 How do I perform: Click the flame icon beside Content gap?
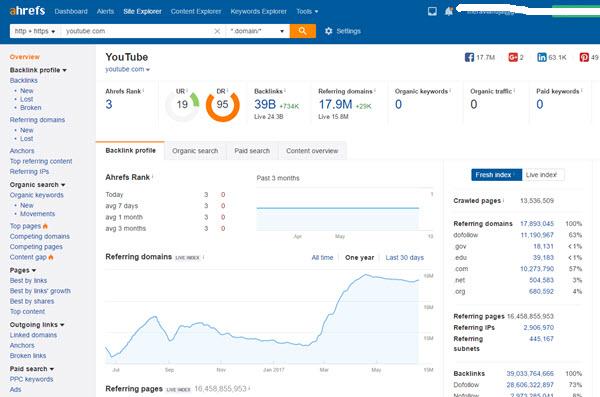pyautogui.click(x=51, y=257)
